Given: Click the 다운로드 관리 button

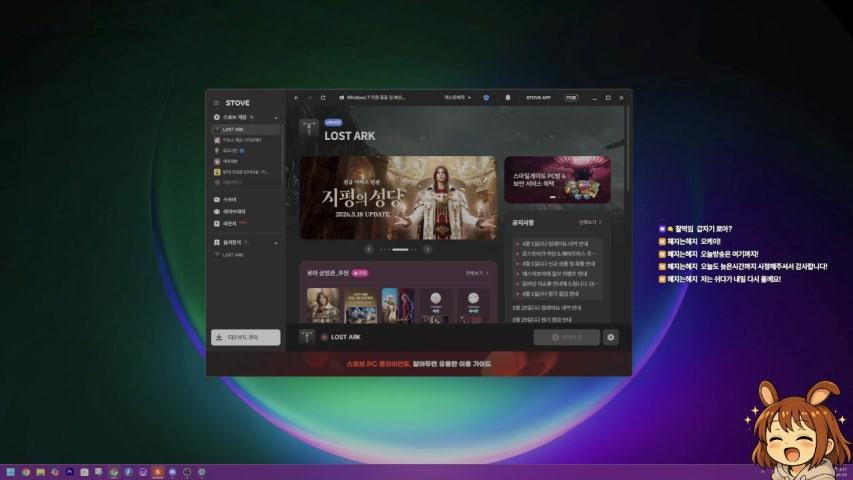Looking at the screenshot, I should point(246,337).
